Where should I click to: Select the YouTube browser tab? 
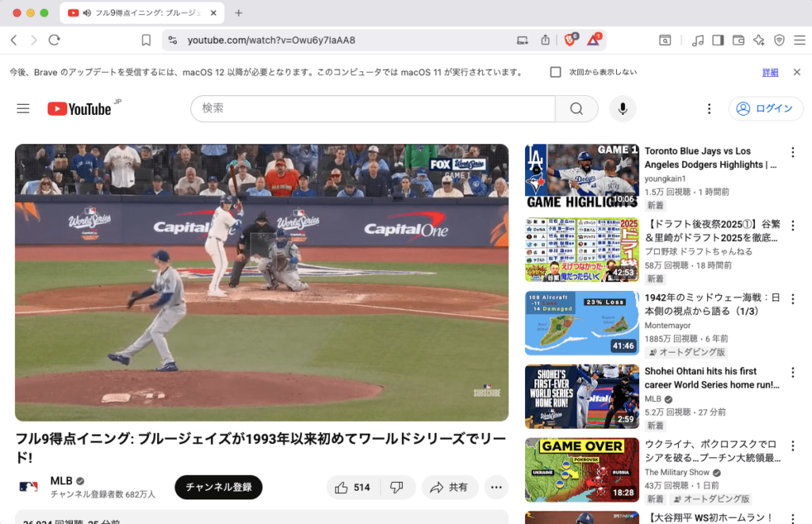click(x=142, y=13)
